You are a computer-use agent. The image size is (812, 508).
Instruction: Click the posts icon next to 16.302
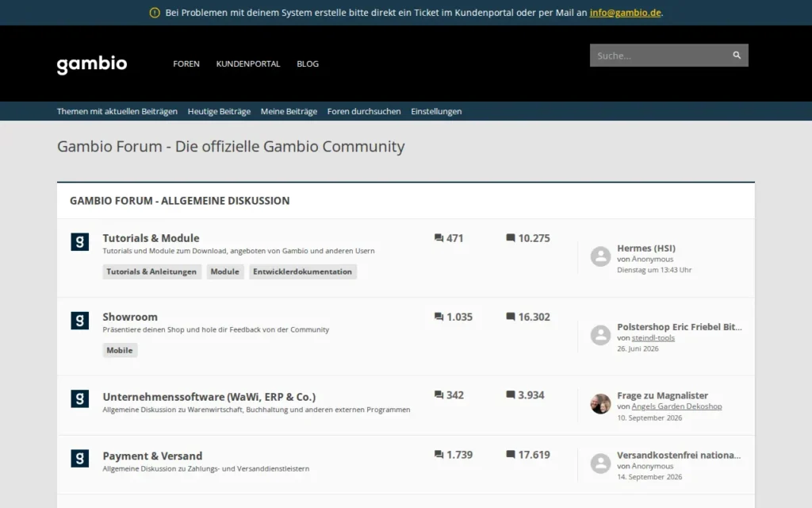511,316
